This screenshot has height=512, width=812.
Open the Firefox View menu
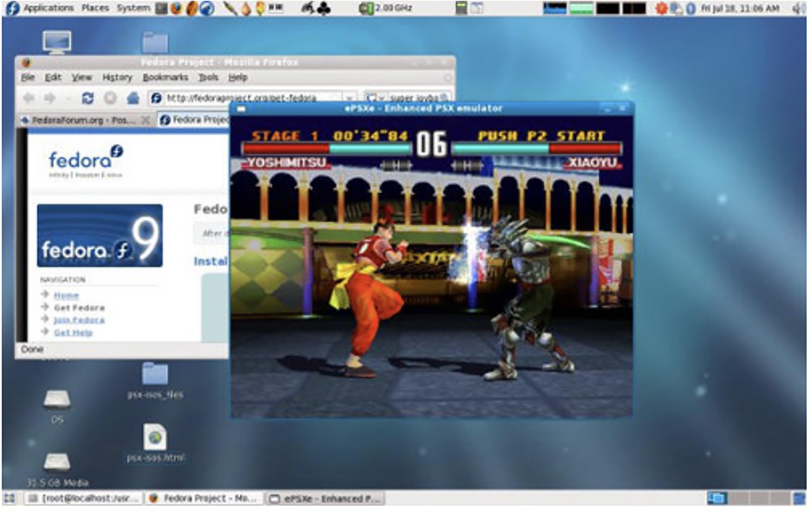click(82, 77)
